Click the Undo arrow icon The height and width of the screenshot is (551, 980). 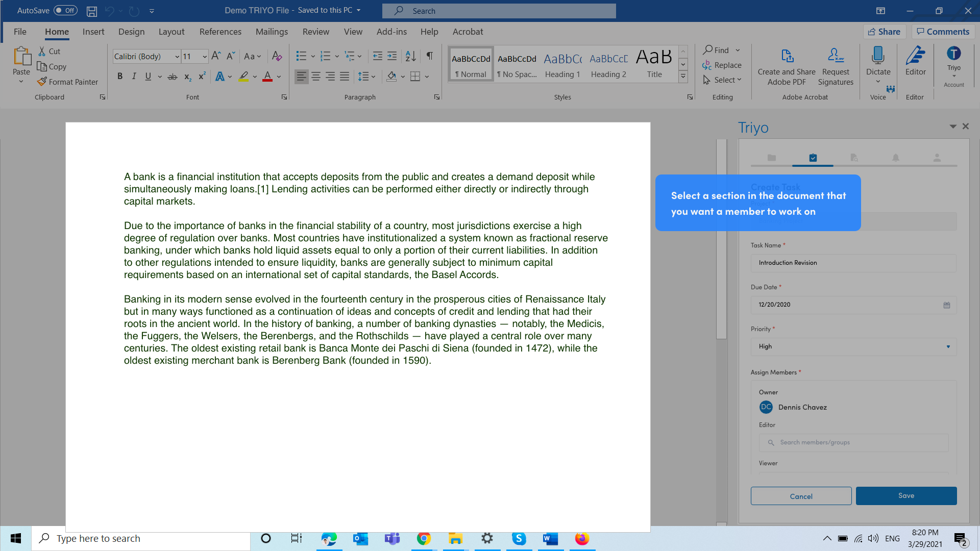pos(109,11)
